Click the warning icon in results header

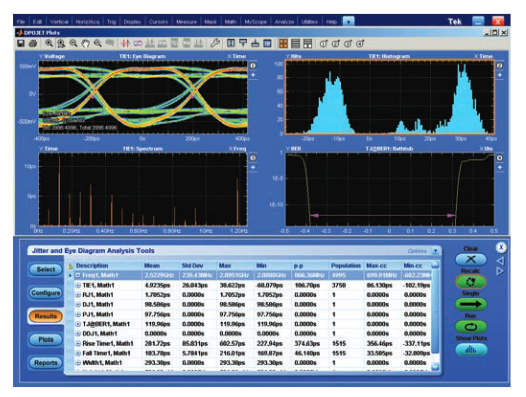click(70, 266)
